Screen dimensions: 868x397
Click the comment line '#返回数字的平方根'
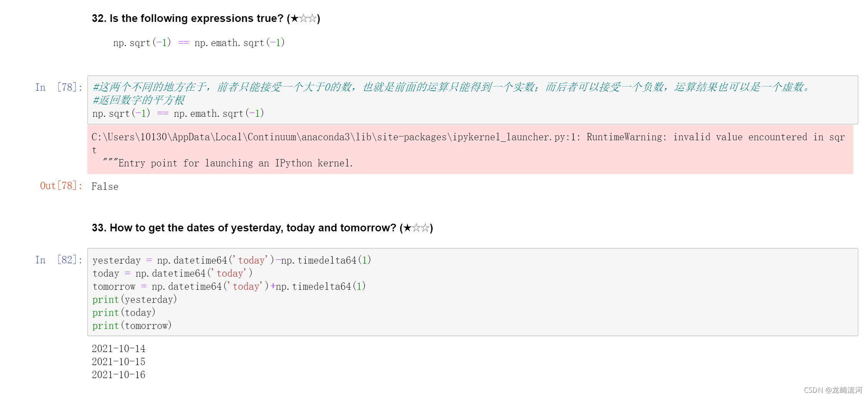[x=139, y=100]
